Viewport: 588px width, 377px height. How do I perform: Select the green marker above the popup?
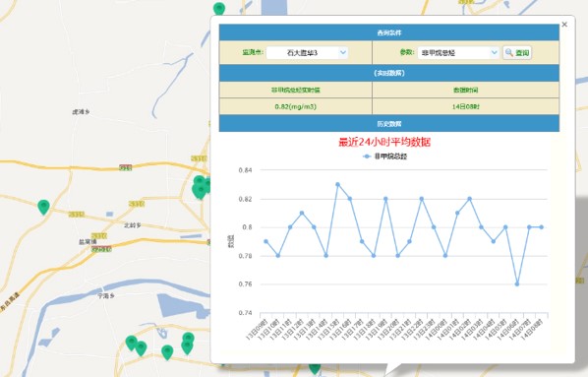coord(219,8)
